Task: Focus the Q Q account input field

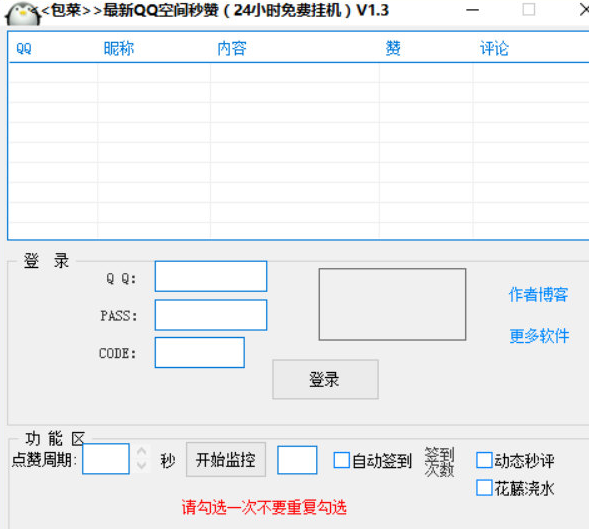Action: [211, 277]
